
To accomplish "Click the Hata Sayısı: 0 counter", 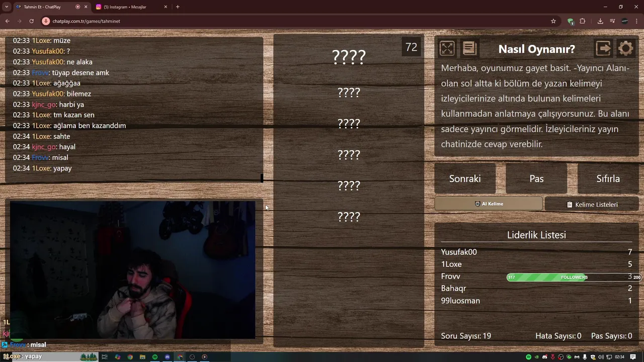I will (558, 336).
